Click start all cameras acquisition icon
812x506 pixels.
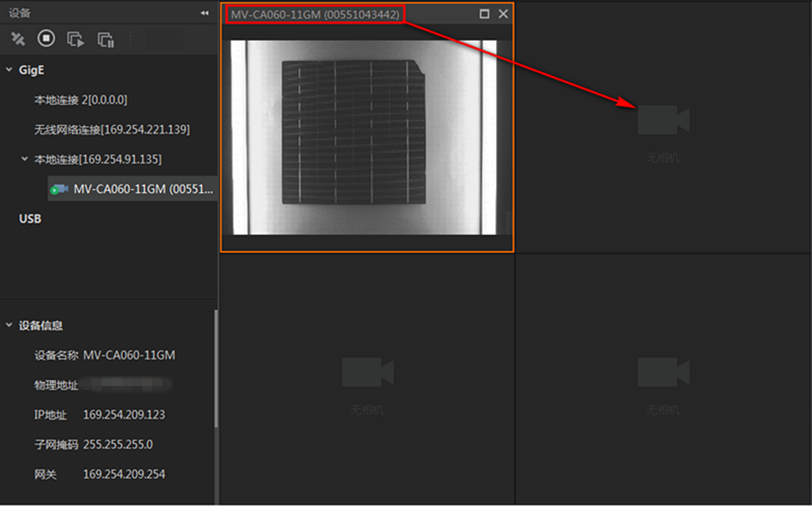[x=75, y=39]
